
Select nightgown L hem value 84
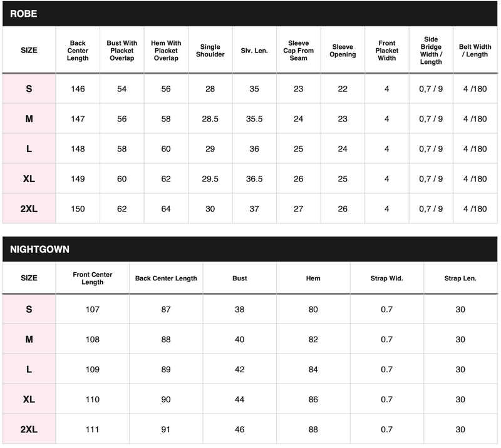click(313, 369)
